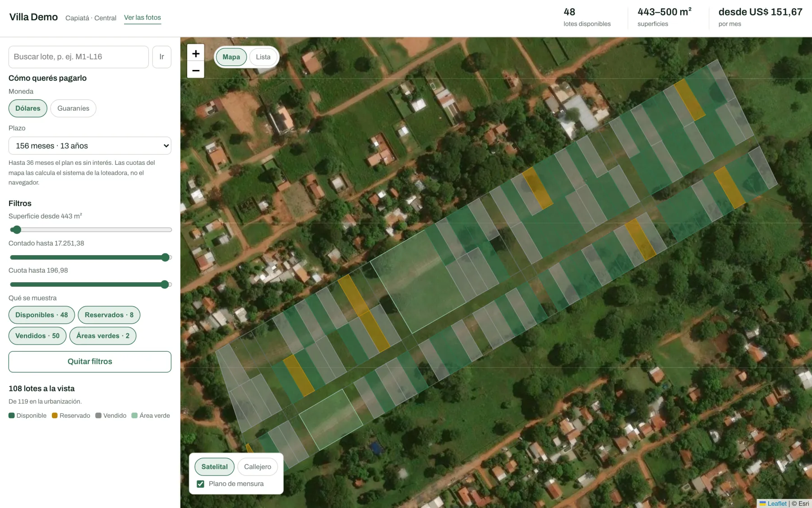812x508 pixels.
Task: Click the Vendido legend swatch
Action: pyautogui.click(x=98, y=416)
